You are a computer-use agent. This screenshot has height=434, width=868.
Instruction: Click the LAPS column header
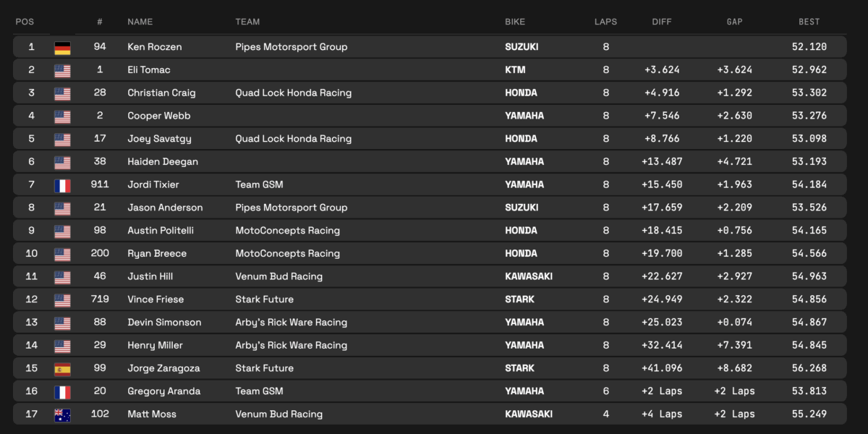[x=605, y=22]
